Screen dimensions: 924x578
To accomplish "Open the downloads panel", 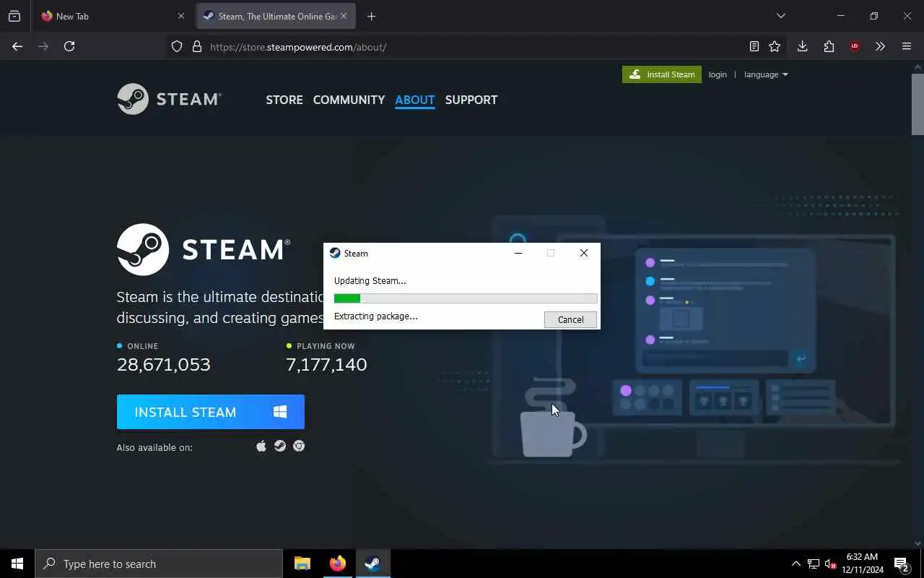I will [802, 46].
